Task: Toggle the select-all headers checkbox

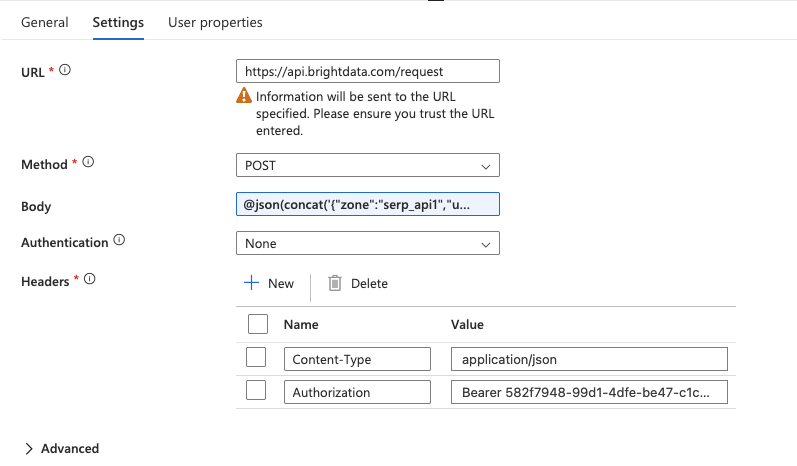Action: [x=257, y=324]
